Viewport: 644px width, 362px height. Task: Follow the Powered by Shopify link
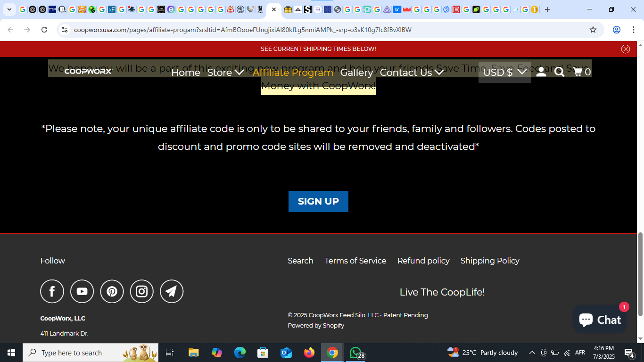click(x=316, y=325)
